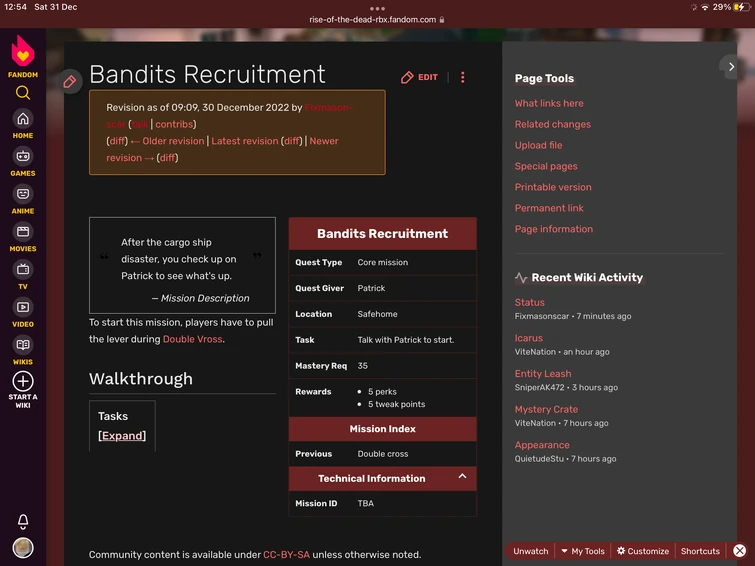Viewport: 755px width, 566px height.
Task: Open What links here
Action: (549, 103)
